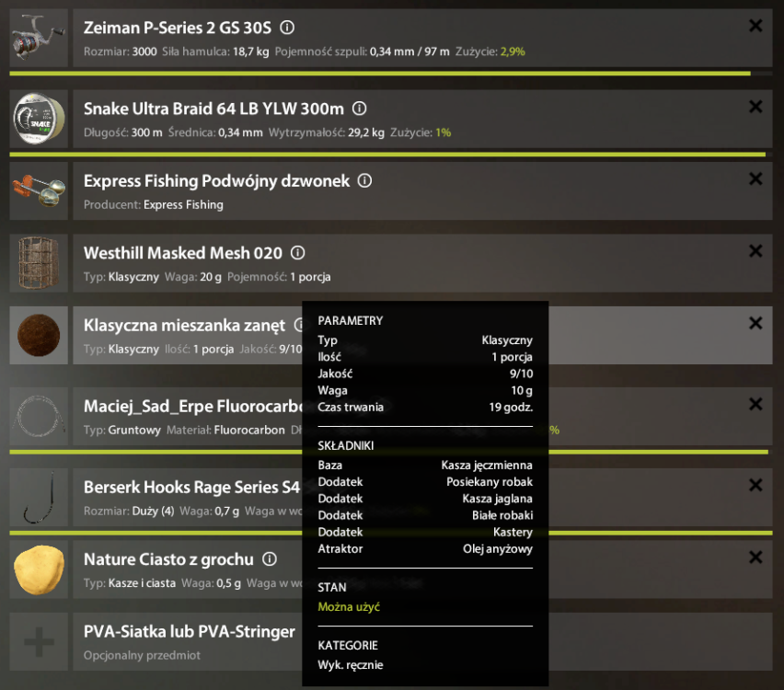The image size is (784, 690).
Task: Show info for Westhill Masked Mesh 020
Action: pyautogui.click(x=298, y=252)
